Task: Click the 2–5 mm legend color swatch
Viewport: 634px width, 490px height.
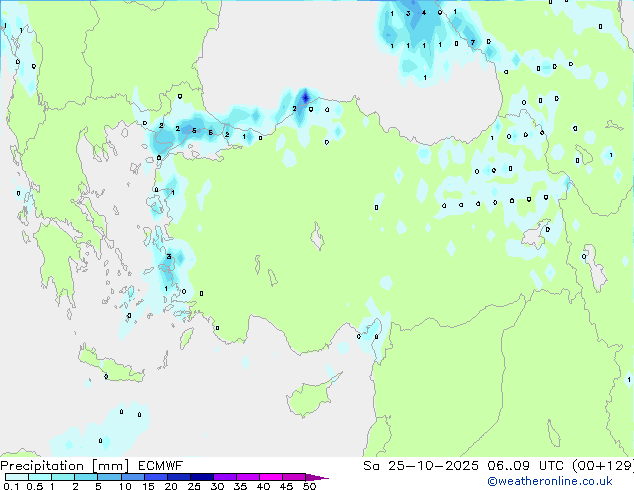Action: [x=86, y=477]
